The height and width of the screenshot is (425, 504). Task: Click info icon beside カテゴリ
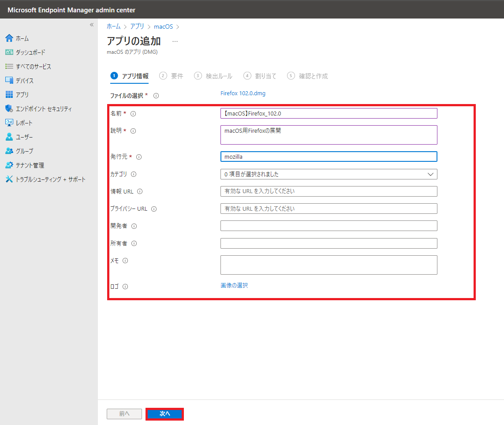134,174
